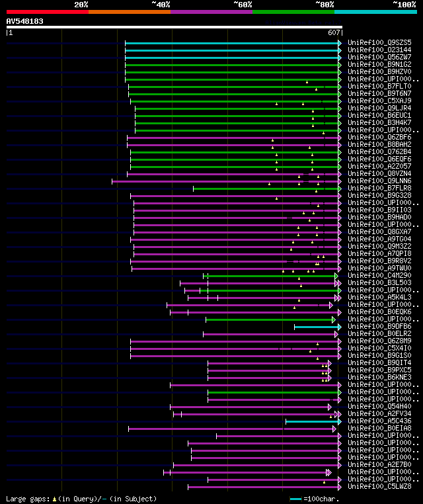This screenshot has height=504, width=423.
Task: Select the UniRef100_Q9LJR4 label
Action: [x=379, y=108]
